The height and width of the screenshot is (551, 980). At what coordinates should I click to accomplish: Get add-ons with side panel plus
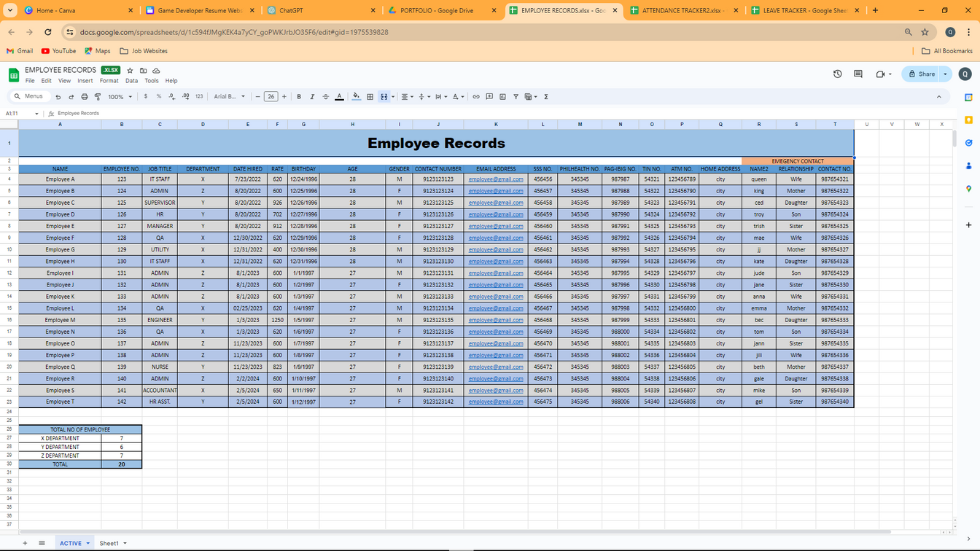pos(968,225)
